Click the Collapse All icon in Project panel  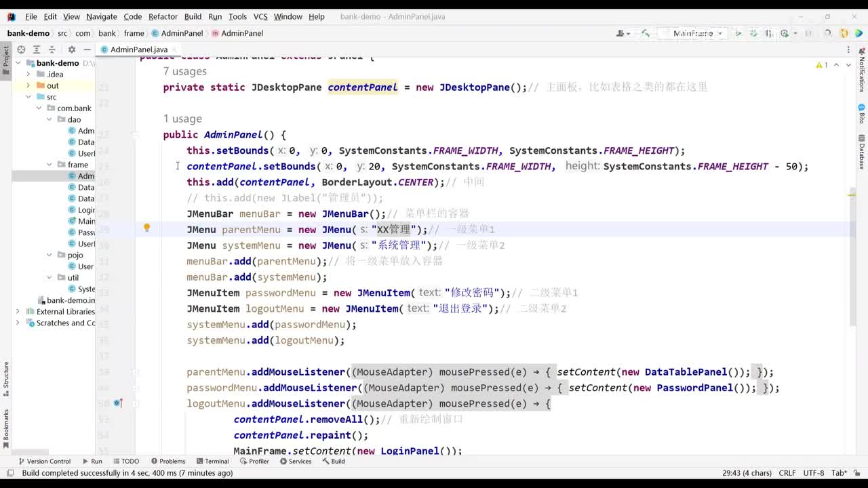tap(52, 49)
